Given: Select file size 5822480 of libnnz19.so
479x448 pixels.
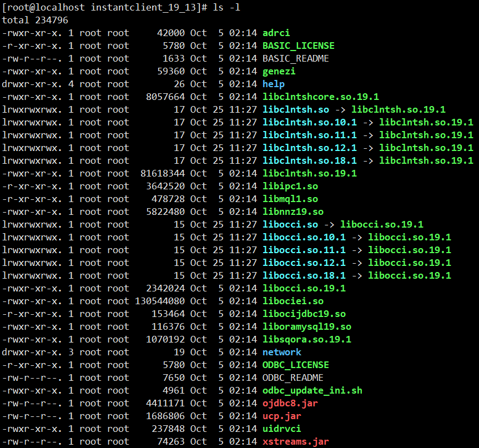Looking at the screenshot, I should pos(165,212).
